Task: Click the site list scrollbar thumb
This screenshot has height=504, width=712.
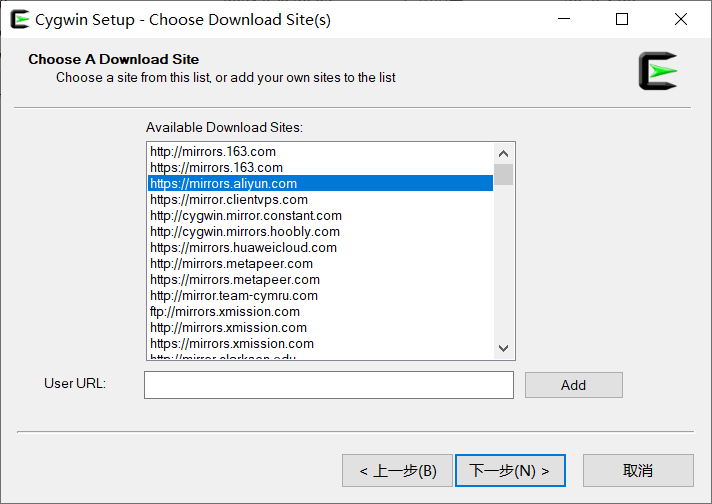Action: (503, 174)
